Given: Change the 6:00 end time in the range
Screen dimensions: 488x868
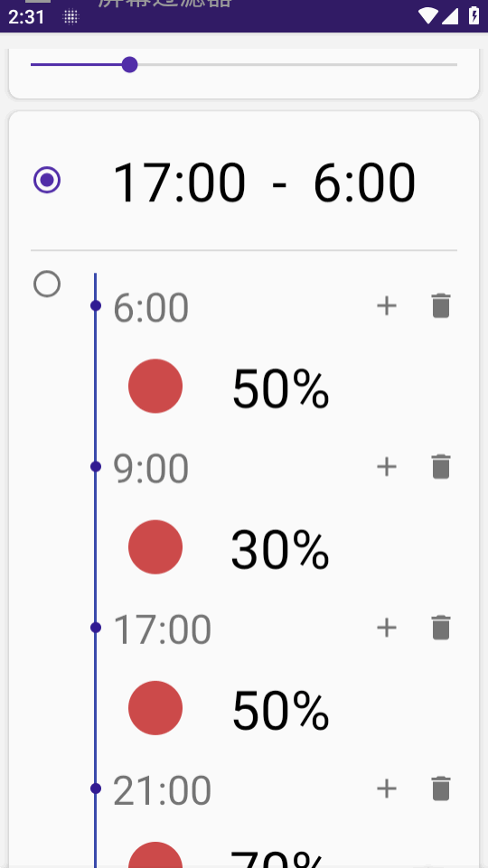Looking at the screenshot, I should [x=364, y=182].
